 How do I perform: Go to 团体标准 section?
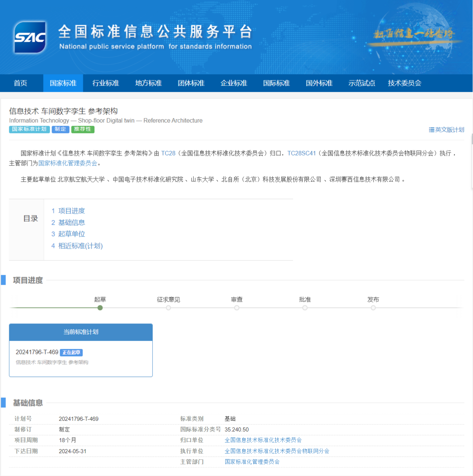tap(191, 83)
